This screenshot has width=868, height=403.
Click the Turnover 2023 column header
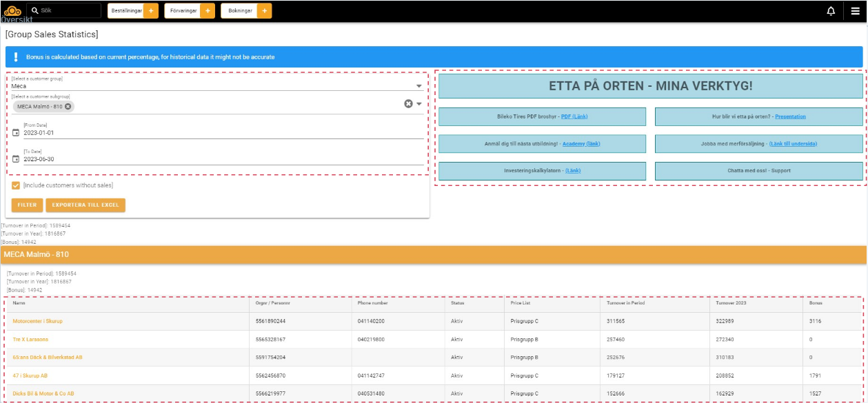732,303
